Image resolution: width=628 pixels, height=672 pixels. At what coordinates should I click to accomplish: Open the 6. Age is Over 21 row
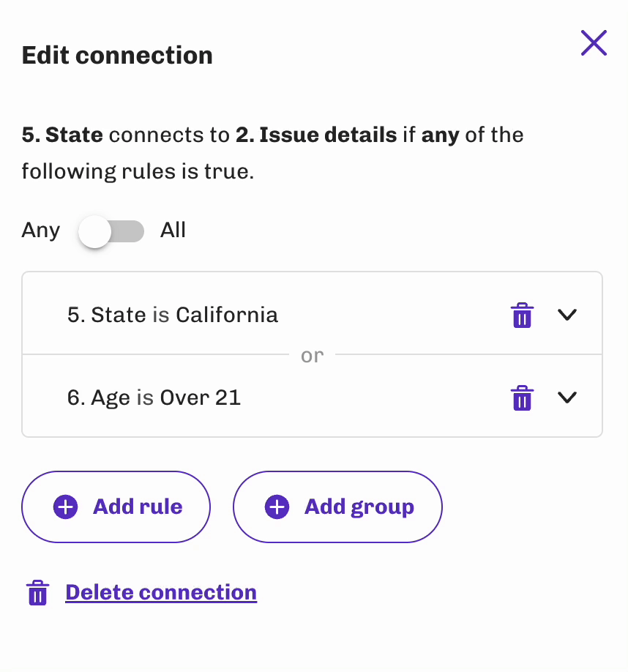tap(313, 397)
